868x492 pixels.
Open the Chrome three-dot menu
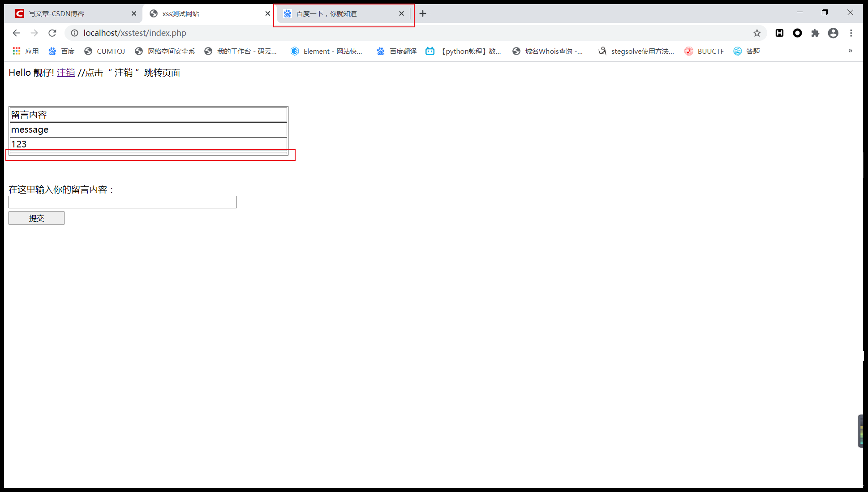[851, 33]
